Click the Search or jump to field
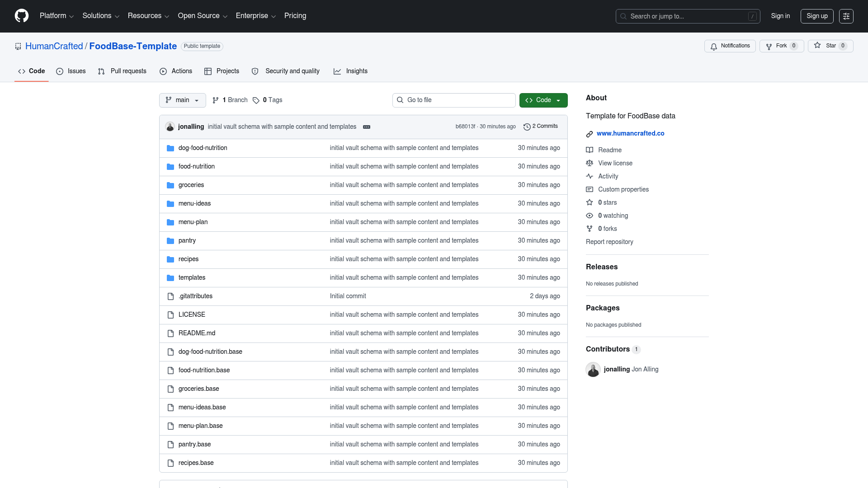The width and height of the screenshot is (868, 488). 688,16
